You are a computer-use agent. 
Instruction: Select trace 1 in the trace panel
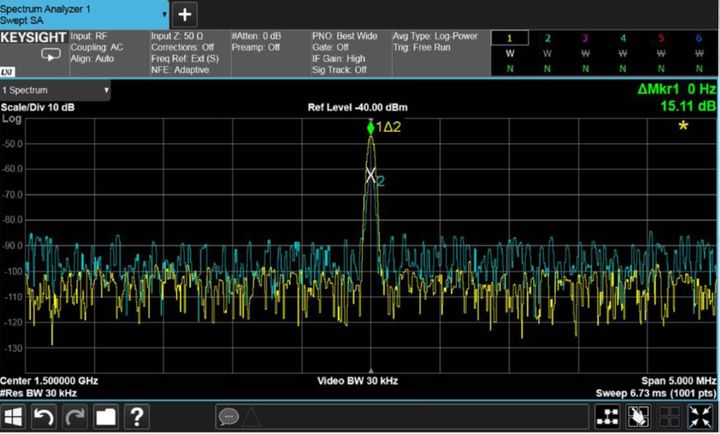click(509, 52)
